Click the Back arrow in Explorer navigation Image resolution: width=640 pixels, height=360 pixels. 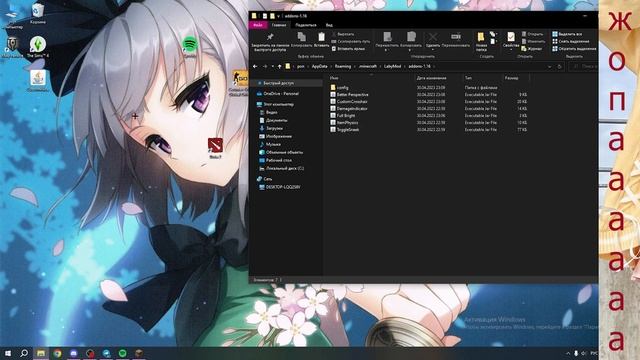click(255, 66)
